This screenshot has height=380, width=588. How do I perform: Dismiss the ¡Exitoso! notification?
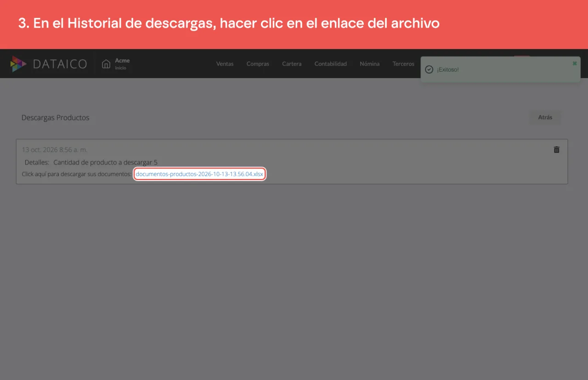click(574, 63)
